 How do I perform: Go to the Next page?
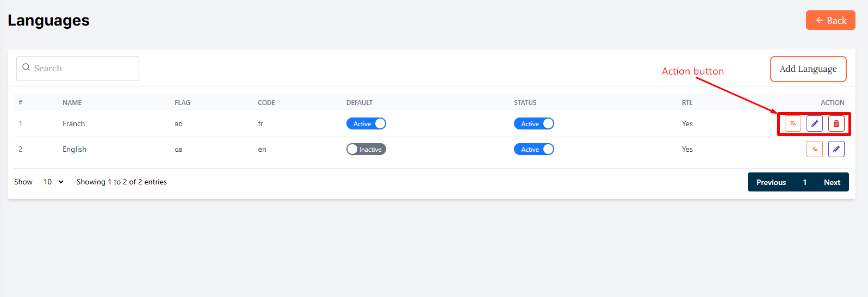click(x=832, y=183)
